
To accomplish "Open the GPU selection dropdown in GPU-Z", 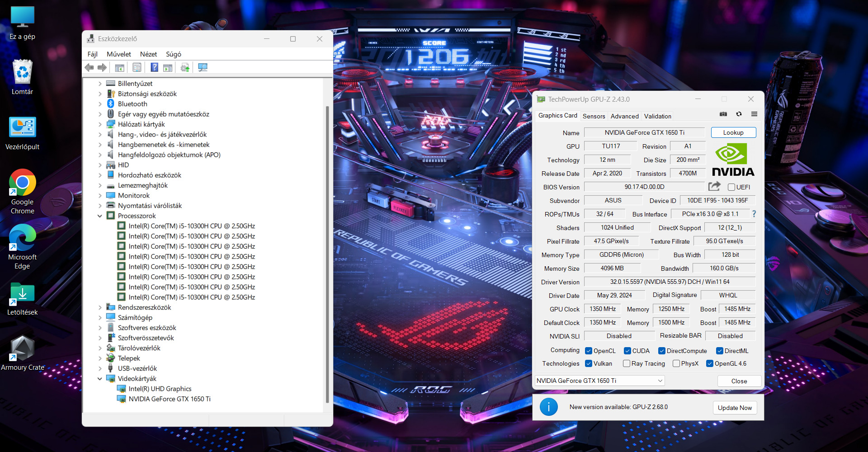I will (x=600, y=381).
